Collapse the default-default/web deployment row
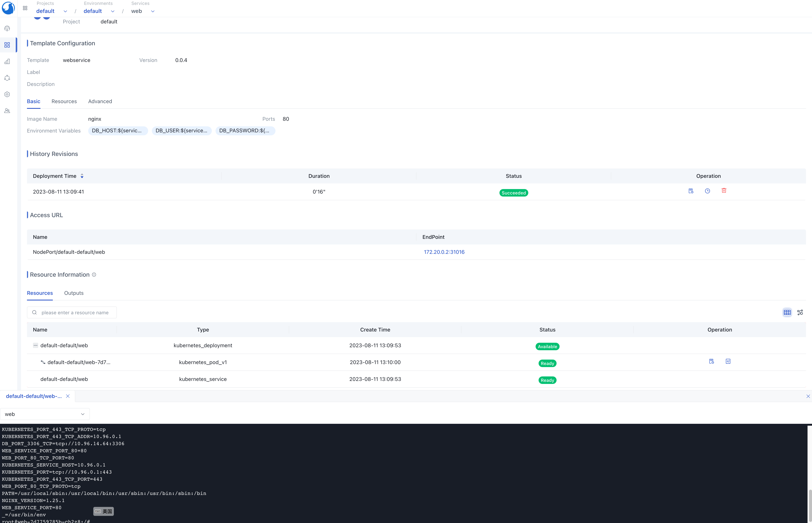This screenshot has height=523, width=812. point(35,345)
